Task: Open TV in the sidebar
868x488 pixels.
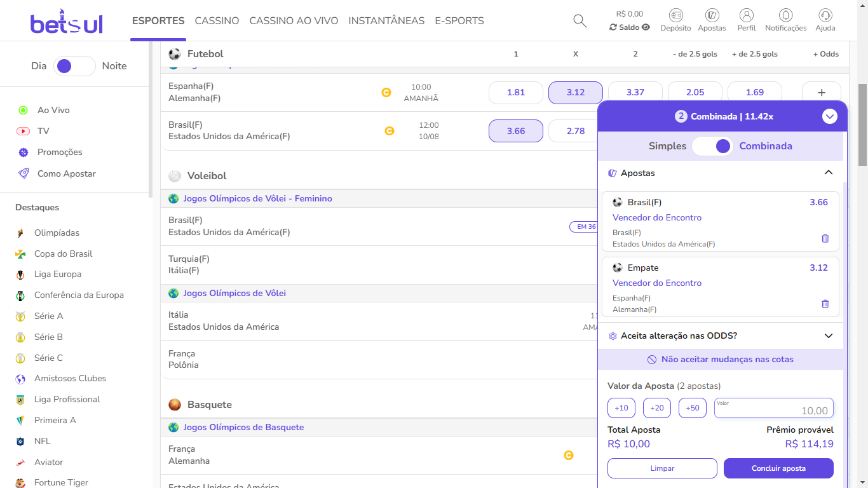Action: [43, 131]
